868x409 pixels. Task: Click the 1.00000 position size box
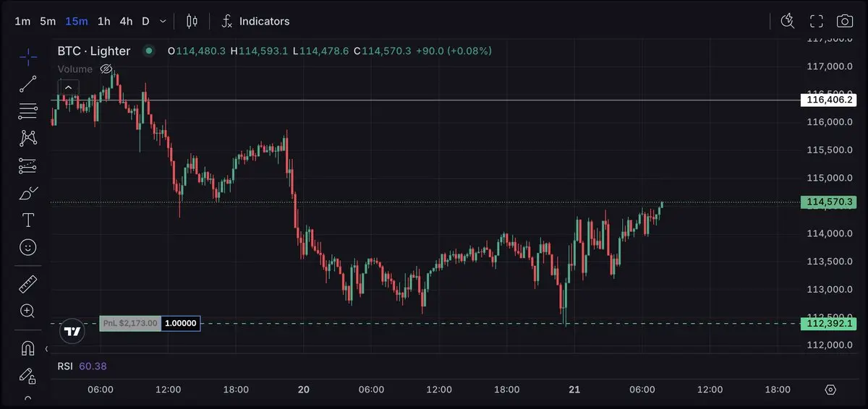click(181, 323)
